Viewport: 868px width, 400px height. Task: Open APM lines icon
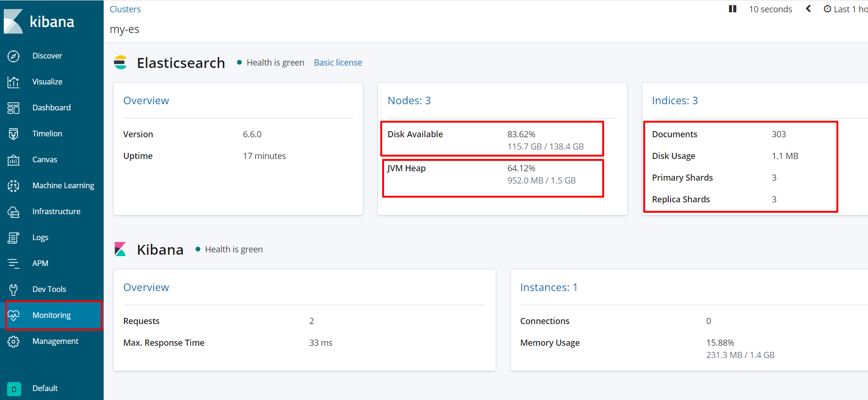click(x=14, y=264)
